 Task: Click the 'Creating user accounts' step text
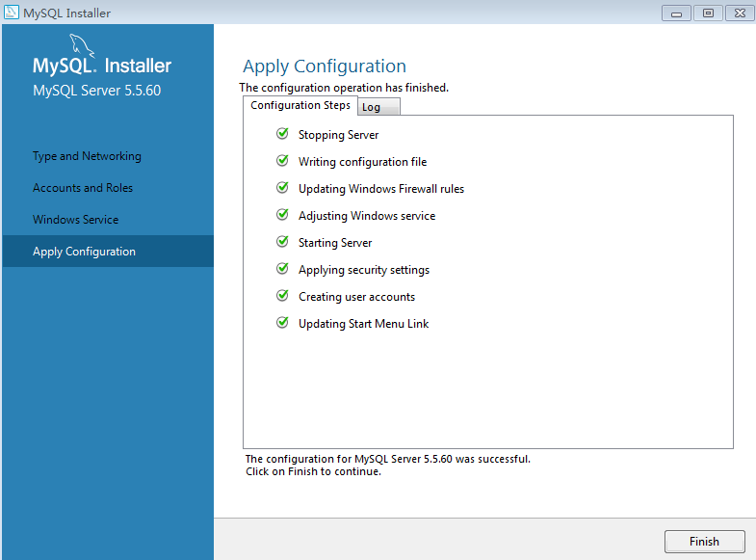click(356, 297)
